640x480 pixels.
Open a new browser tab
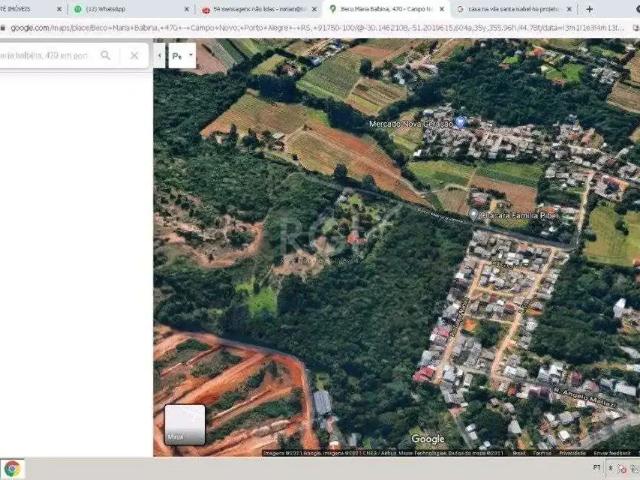click(589, 9)
